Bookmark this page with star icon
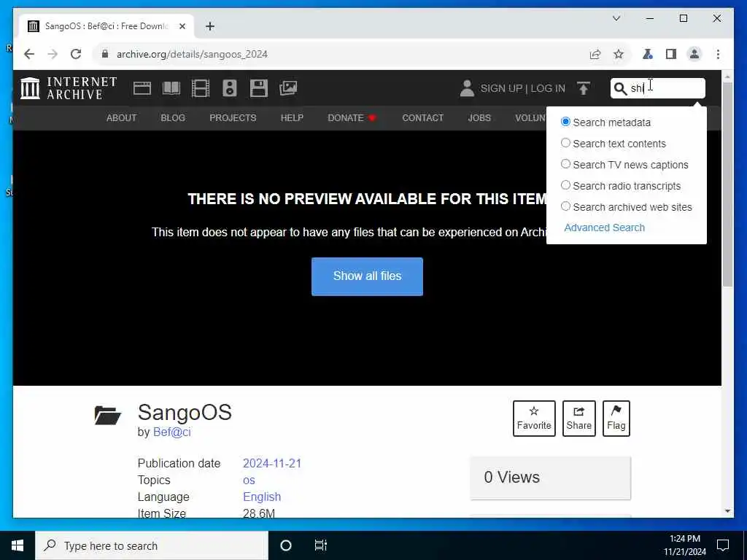 click(x=619, y=54)
